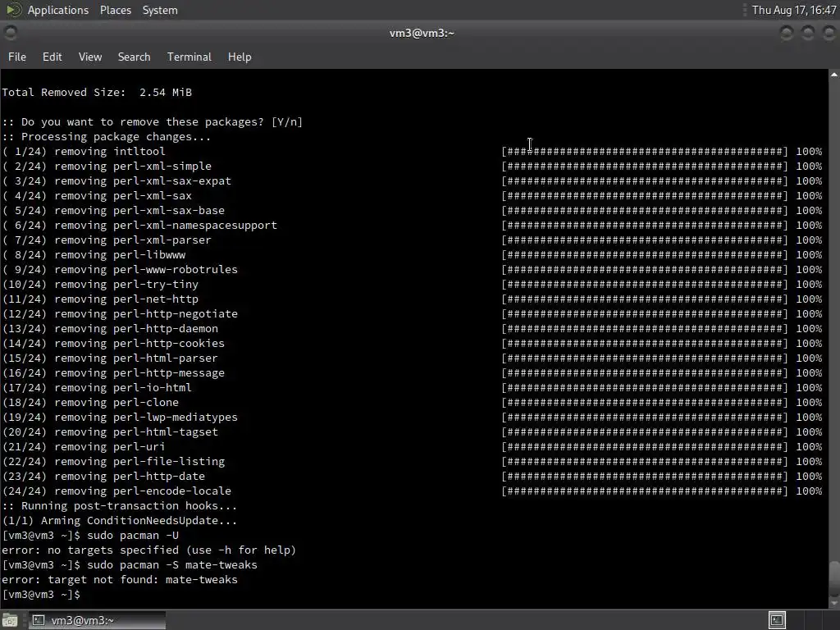Click 'removing perl-try-tiny' text
The width and height of the screenshot is (840, 630).
[x=126, y=285]
